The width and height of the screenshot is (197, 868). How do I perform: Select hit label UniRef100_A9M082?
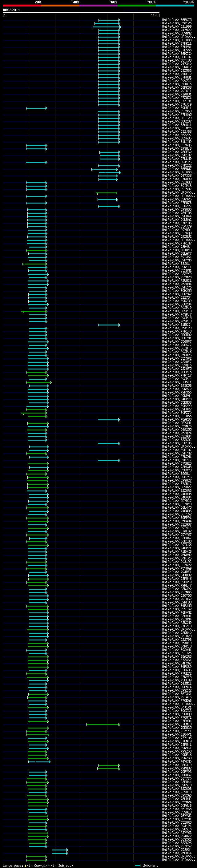(177, 768)
